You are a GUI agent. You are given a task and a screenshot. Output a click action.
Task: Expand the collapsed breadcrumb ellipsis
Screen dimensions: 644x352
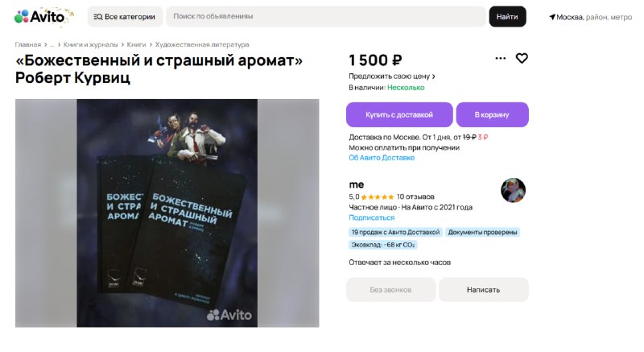click(x=52, y=45)
